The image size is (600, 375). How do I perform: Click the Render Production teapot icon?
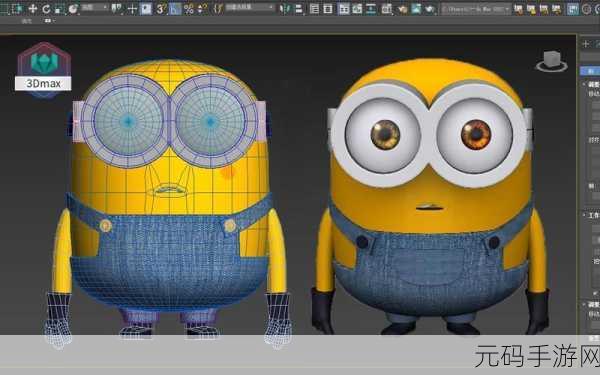point(429,9)
